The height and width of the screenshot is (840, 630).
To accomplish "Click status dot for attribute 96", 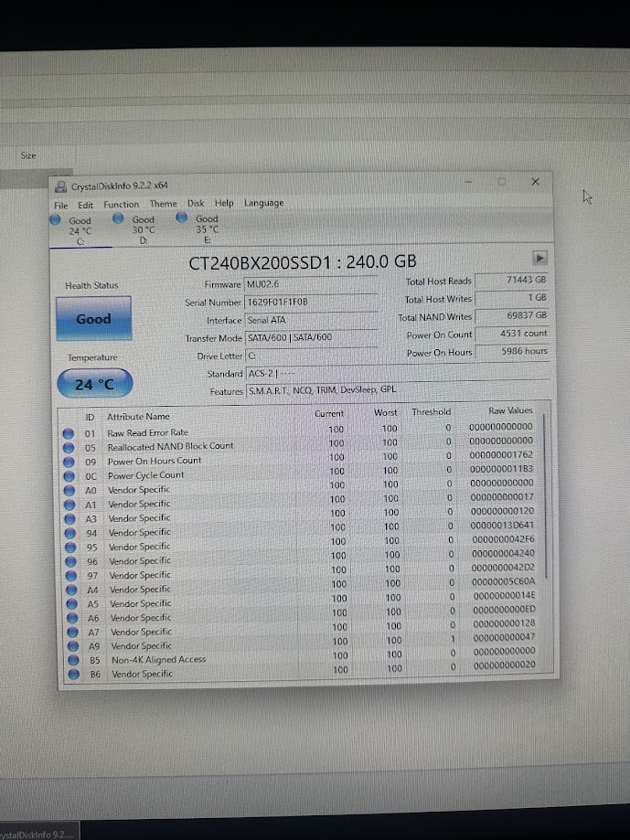I will pyautogui.click(x=70, y=561).
